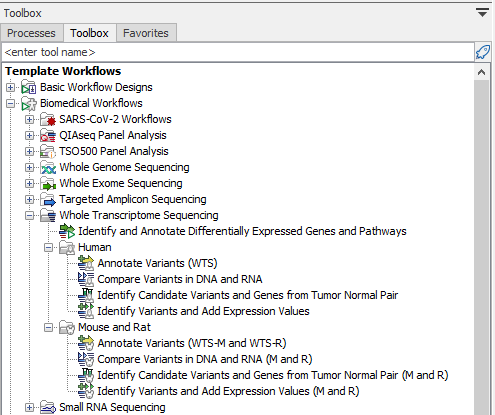Select the Mouse and Rat folder label
This screenshot has width=495, height=415.
point(114,327)
